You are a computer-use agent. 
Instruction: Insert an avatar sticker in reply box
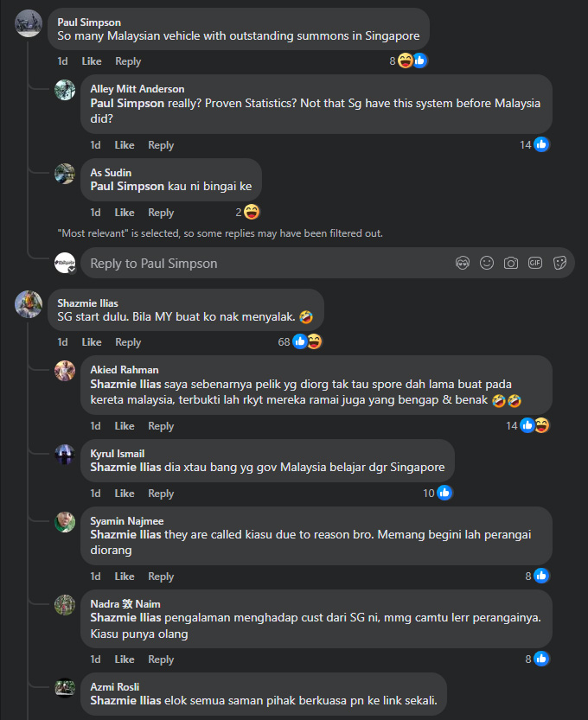463,263
